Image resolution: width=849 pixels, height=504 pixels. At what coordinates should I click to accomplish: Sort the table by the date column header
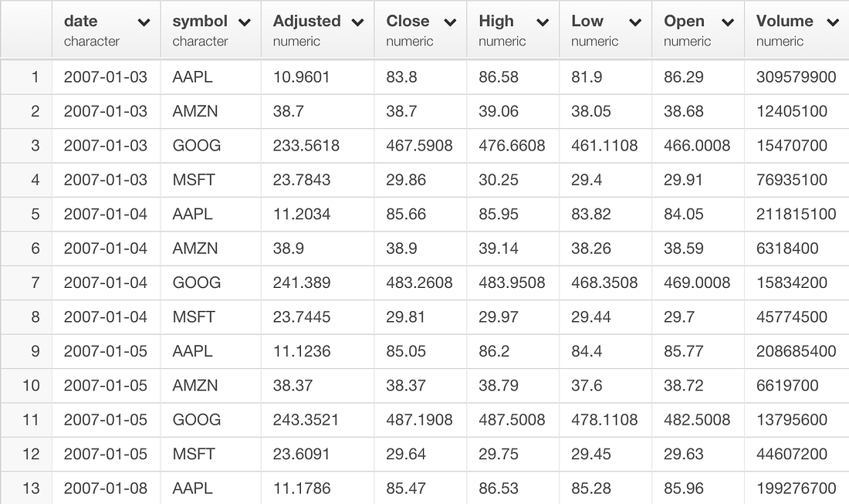pyautogui.click(x=81, y=21)
